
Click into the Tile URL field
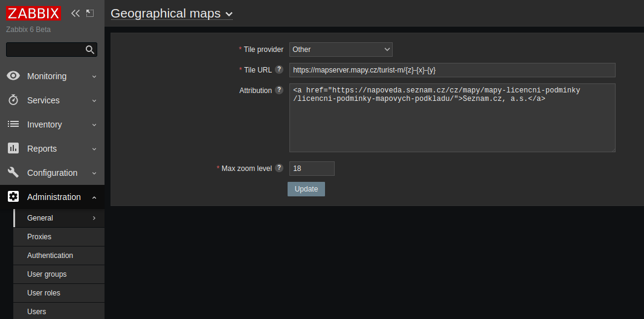coord(452,70)
